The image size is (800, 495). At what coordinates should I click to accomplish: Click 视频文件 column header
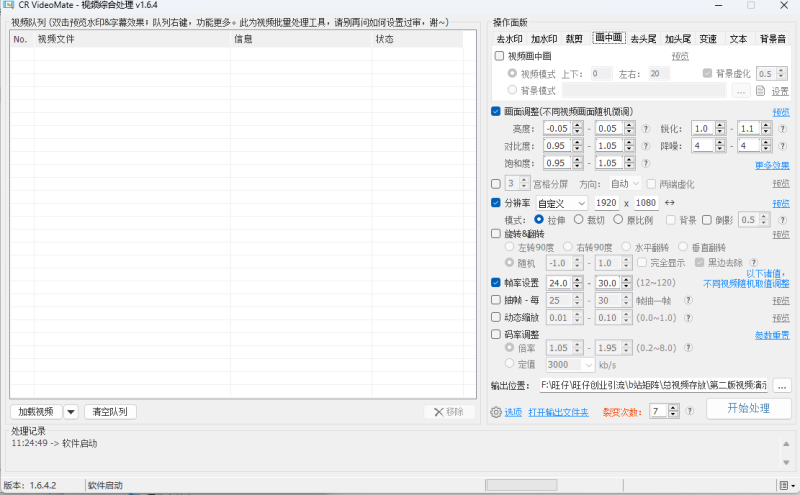pyautogui.click(x=132, y=39)
